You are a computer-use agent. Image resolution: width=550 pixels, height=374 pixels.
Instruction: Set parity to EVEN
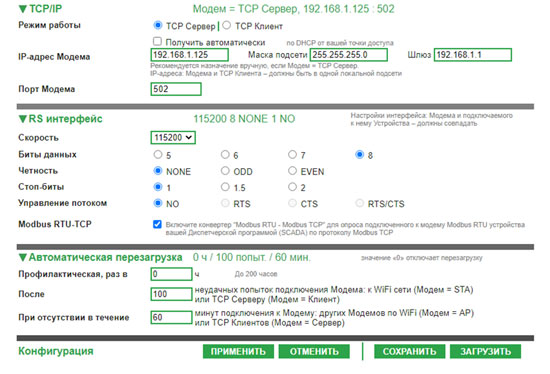[x=292, y=171]
